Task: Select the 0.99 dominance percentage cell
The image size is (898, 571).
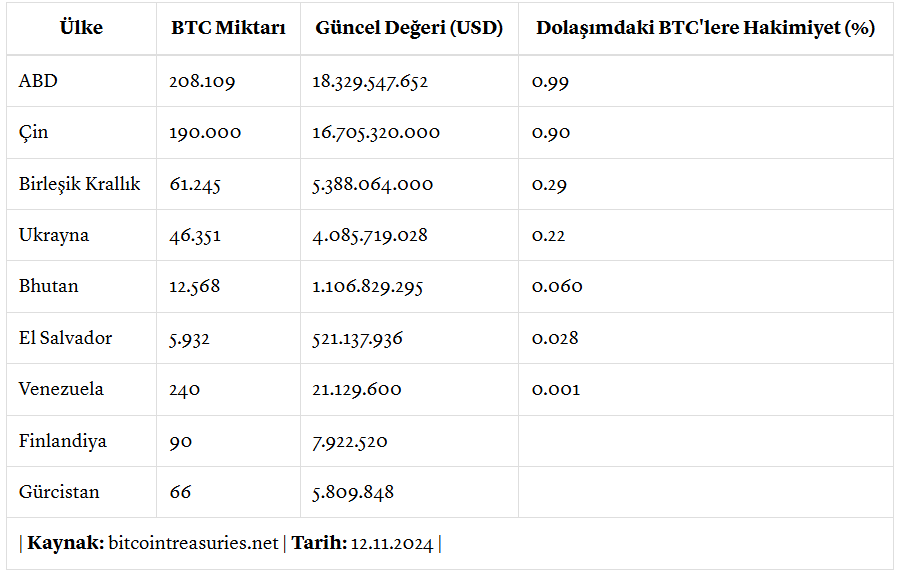Action: (x=550, y=82)
